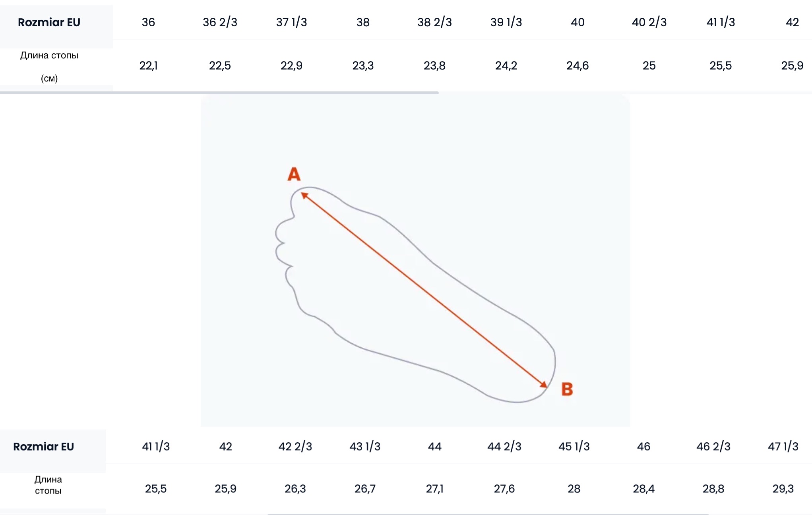812x515 pixels.
Task: Click foot length value 23,8
Action: [x=434, y=66]
